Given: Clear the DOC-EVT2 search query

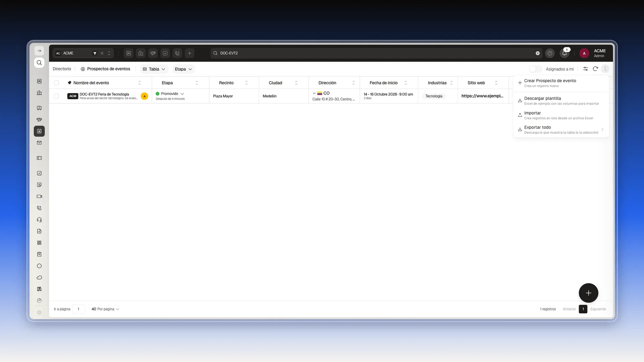Looking at the screenshot, I should [538, 53].
